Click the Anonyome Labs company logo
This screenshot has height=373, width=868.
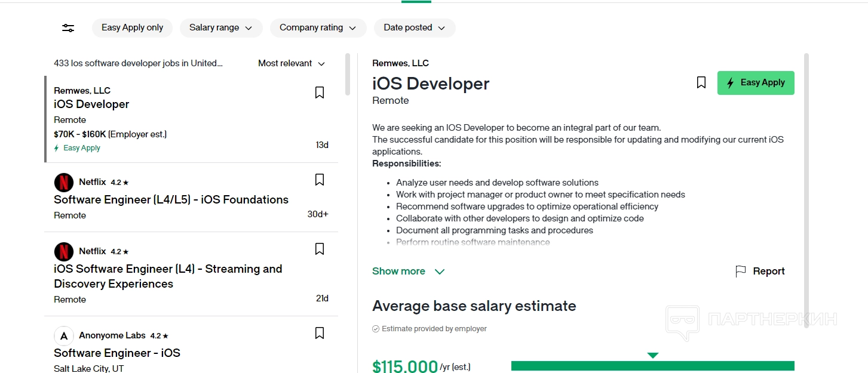click(64, 336)
